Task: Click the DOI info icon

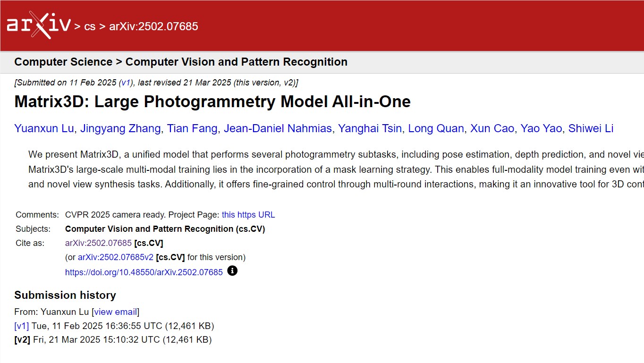Action: point(232,271)
